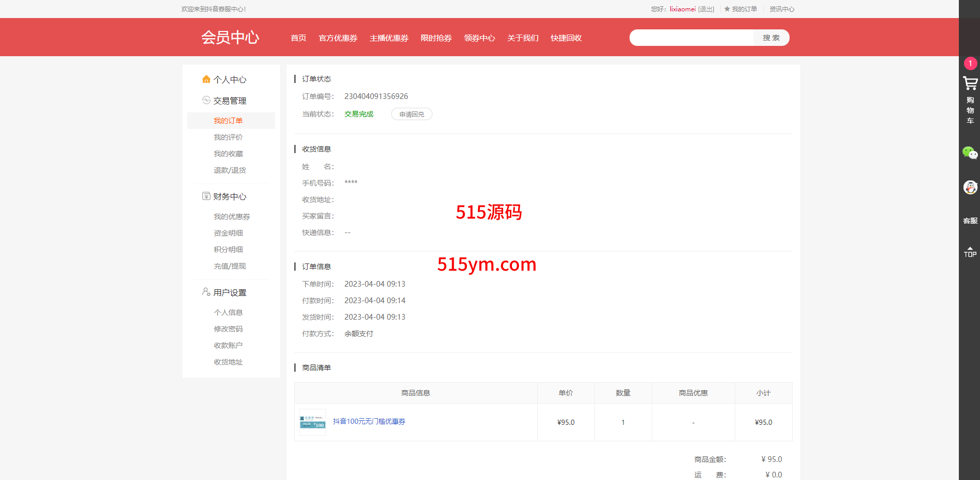Click the coupon product thumbnail image
The image size is (980, 480).
313,422
